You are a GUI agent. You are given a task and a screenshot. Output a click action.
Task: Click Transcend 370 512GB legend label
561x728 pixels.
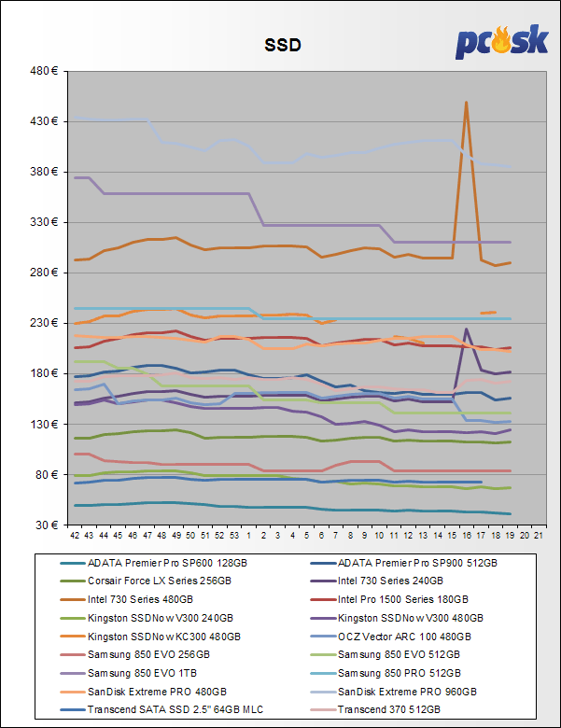[388, 710]
